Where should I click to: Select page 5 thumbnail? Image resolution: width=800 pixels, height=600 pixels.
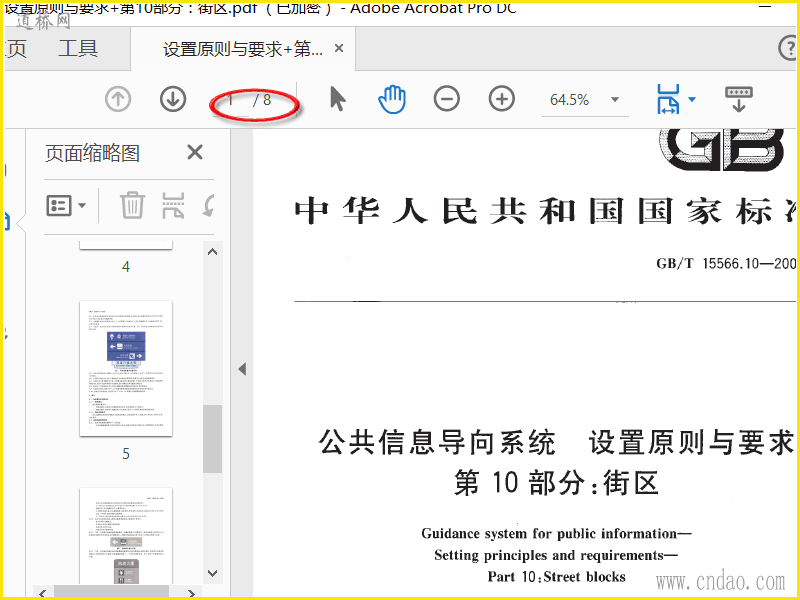[126, 368]
